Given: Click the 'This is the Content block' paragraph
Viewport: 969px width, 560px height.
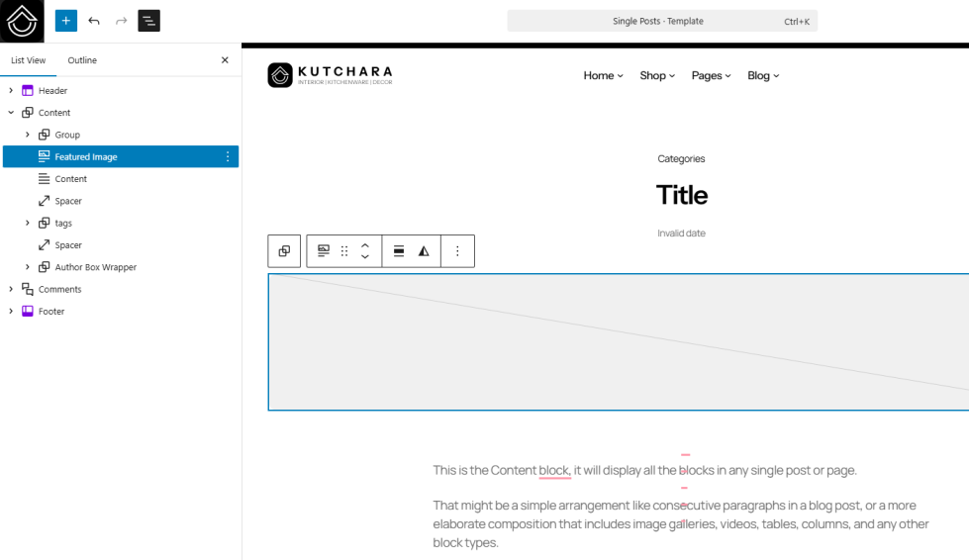Looking at the screenshot, I should (645, 471).
